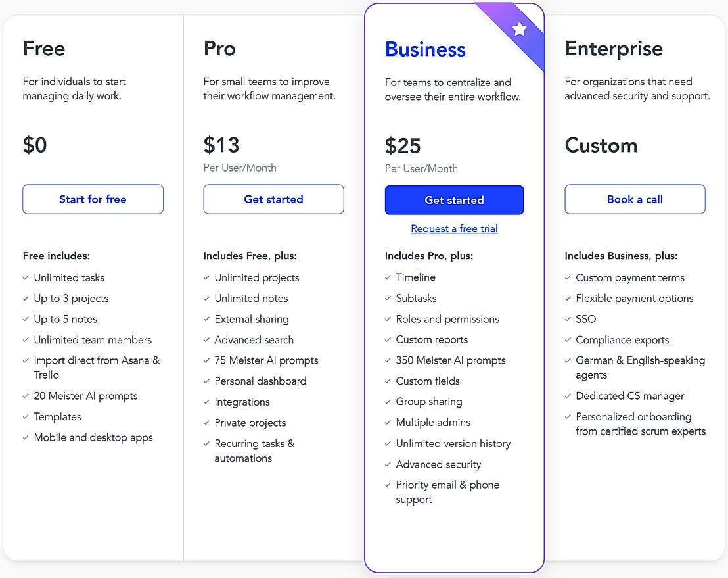The image size is (728, 578).
Task: Open the Request a free trial link
Action: (x=454, y=229)
